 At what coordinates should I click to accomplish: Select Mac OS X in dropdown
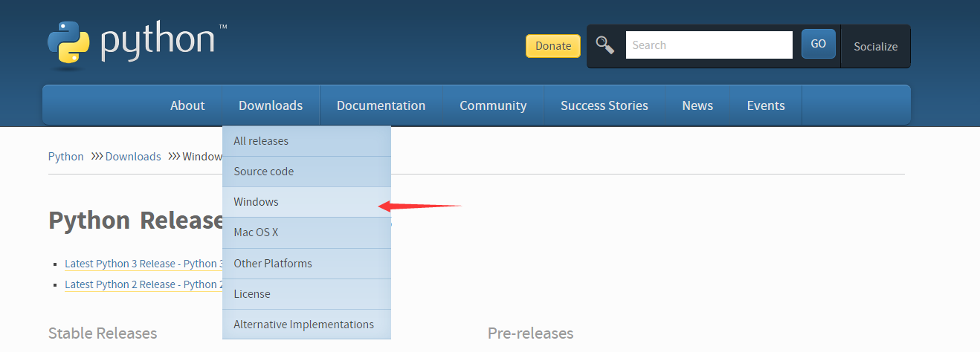pos(306,232)
